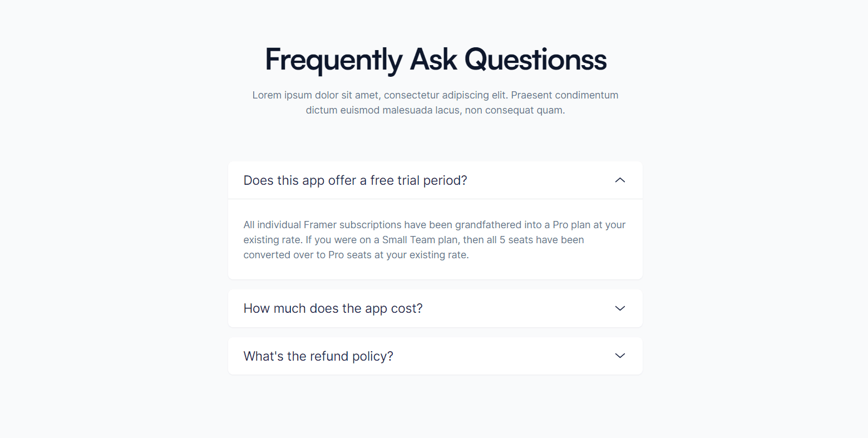Click the question 'How much does the app cost?'

pyautogui.click(x=333, y=308)
